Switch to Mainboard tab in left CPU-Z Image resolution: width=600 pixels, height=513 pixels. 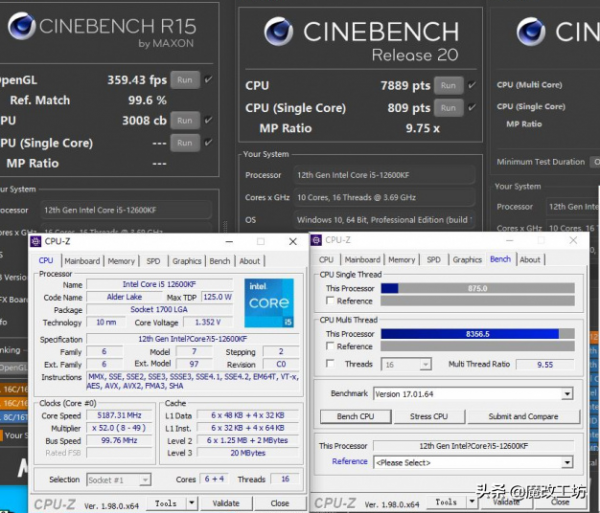tap(82, 261)
